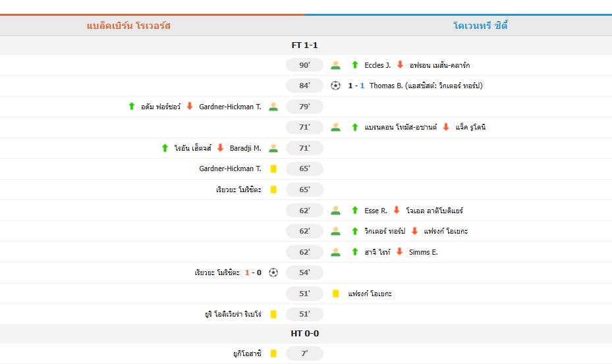Viewport: 612px width, 364px height.
Task: Click the goal ball icon at 54'
Action: (x=273, y=273)
